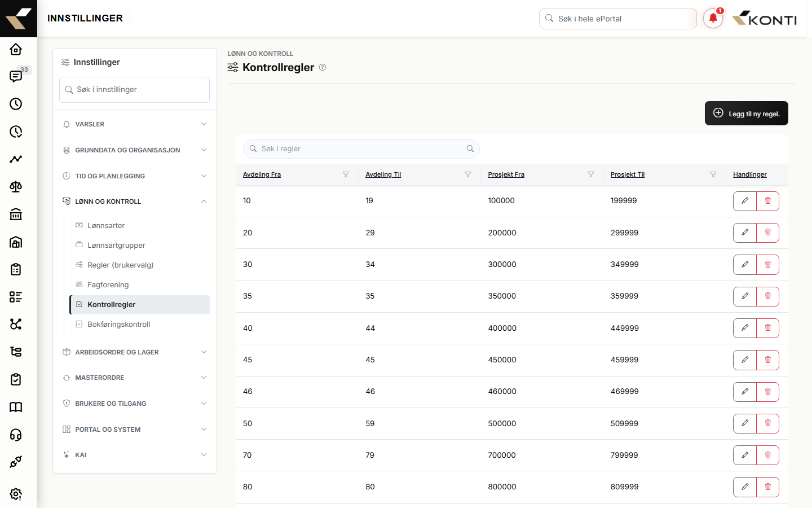
Task: Click the Legg til ny regel button
Action: pyautogui.click(x=747, y=113)
